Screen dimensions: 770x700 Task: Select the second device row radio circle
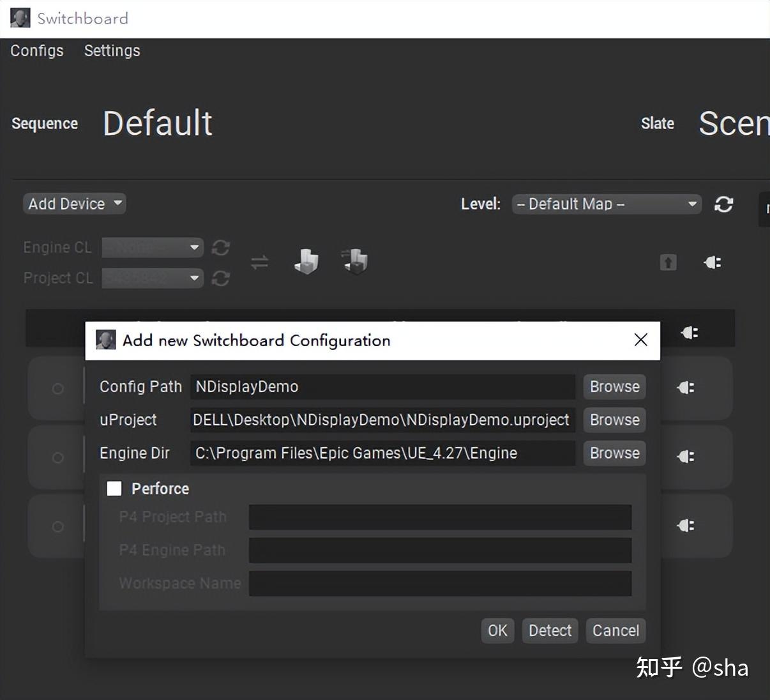[57, 457]
